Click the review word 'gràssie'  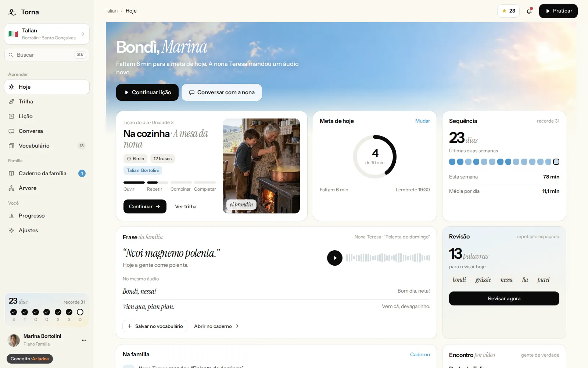[483, 280]
